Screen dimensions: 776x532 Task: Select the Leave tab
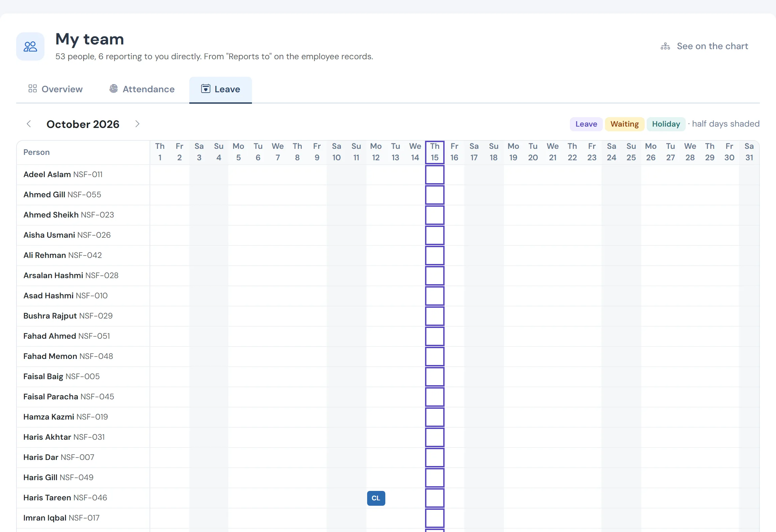coord(221,89)
